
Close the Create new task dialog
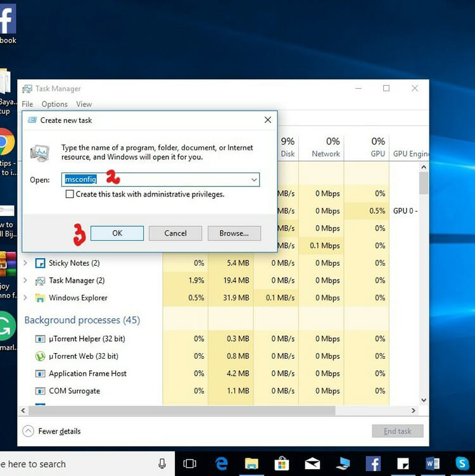point(267,120)
